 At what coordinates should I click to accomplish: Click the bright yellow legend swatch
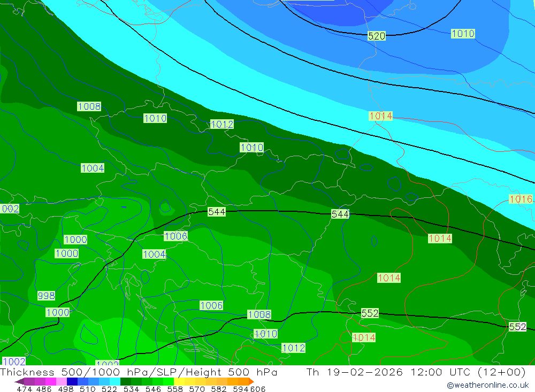point(179,381)
